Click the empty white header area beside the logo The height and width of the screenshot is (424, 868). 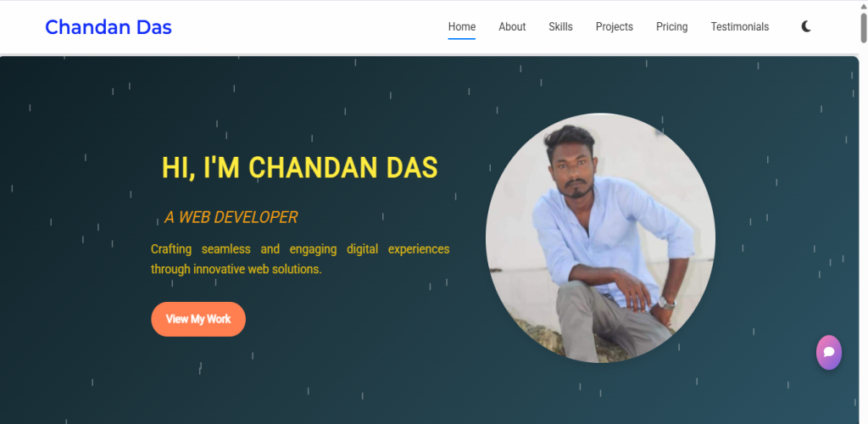pyautogui.click(x=310, y=26)
